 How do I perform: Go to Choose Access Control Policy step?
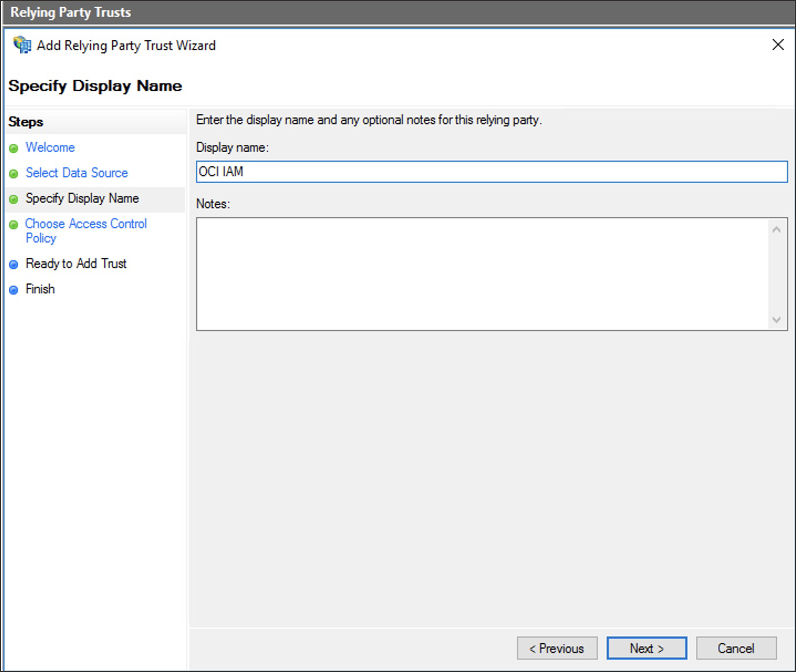coord(86,224)
